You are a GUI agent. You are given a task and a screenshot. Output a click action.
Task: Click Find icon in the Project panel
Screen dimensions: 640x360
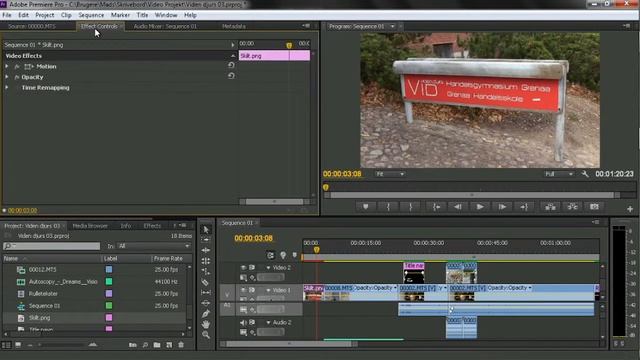[x=145, y=345]
